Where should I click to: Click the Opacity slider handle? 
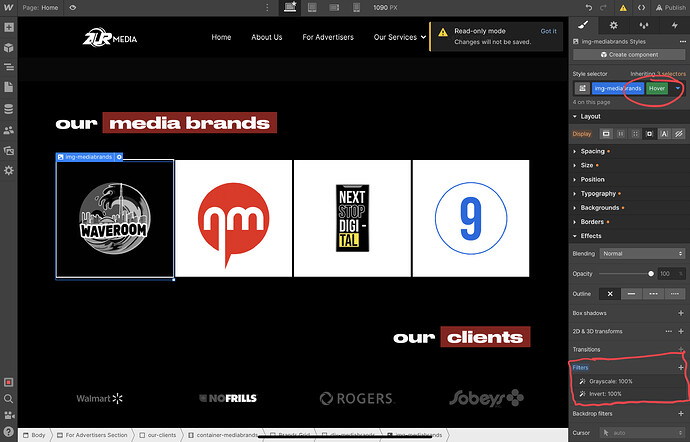coord(651,274)
